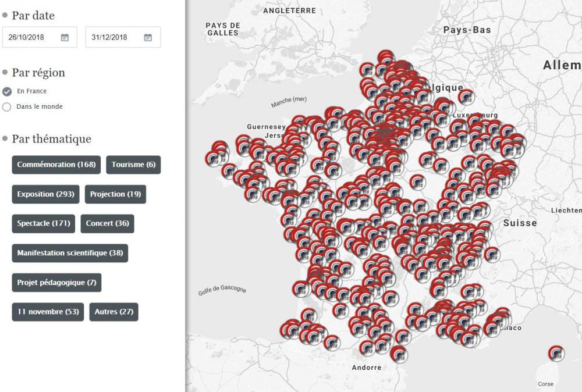
Task: Open the end date calendar picker icon
Action: point(148,37)
